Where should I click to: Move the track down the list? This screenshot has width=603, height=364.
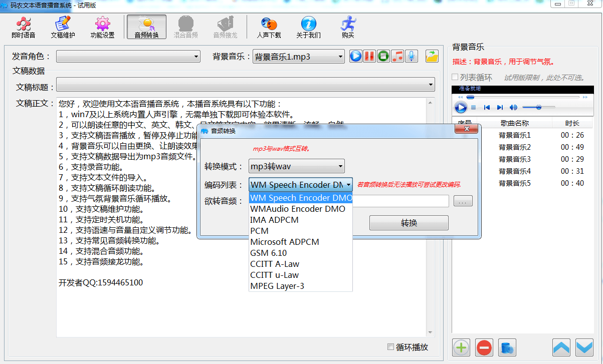point(584,347)
